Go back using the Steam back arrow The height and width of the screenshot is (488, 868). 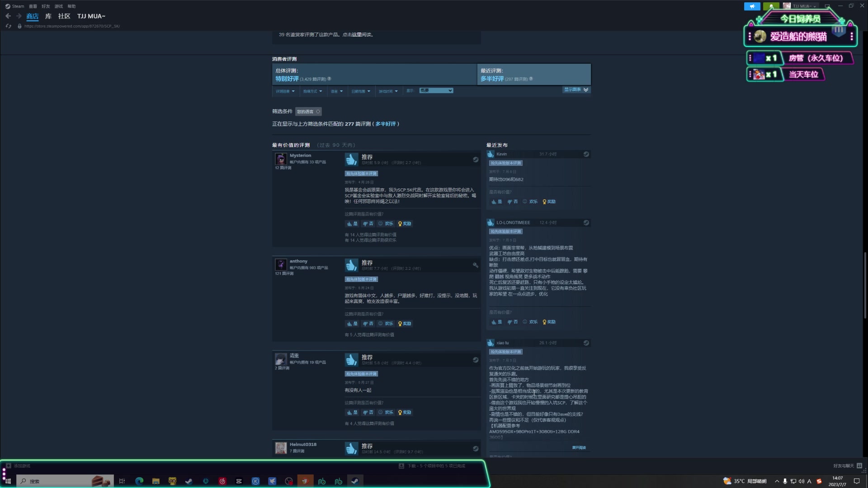coord(8,16)
